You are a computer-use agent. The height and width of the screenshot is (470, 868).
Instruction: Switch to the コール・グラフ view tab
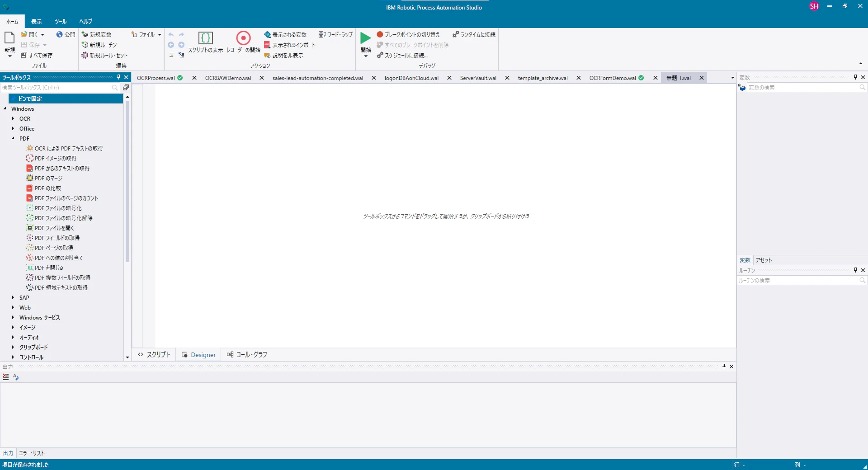(247, 355)
